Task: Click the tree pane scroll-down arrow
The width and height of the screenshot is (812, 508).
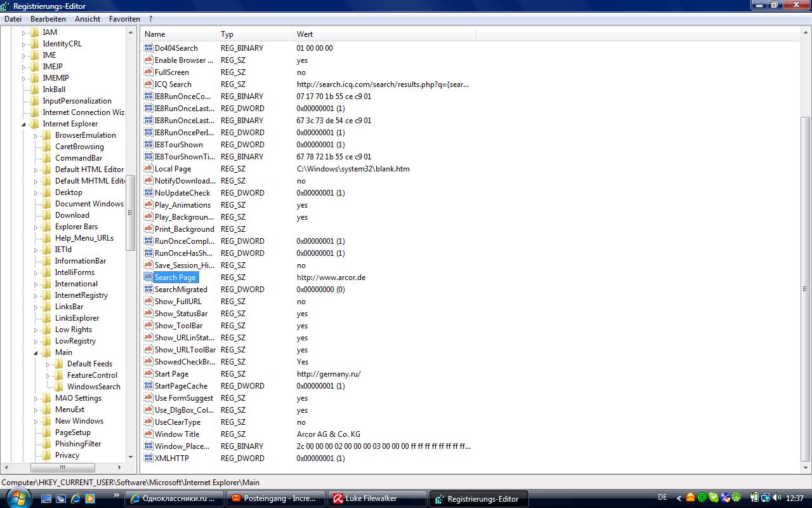Action: [131, 457]
